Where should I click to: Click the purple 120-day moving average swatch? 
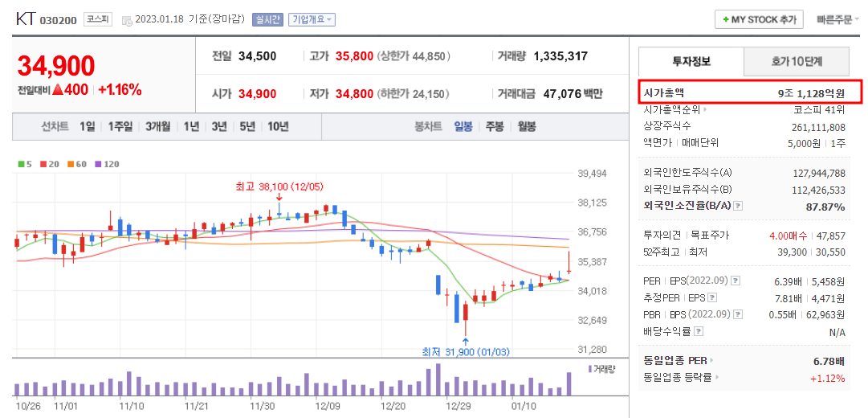(x=99, y=164)
